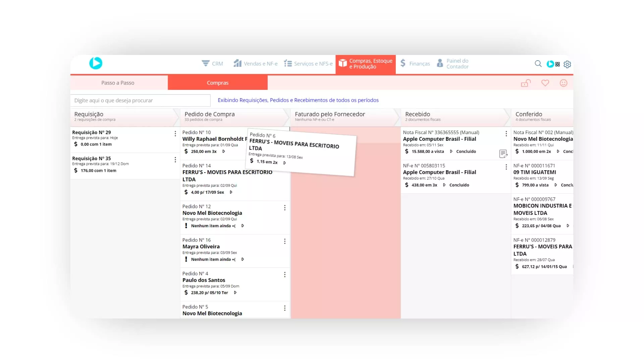Open settings gear icon
The width and height of the screenshot is (644, 362).
click(x=567, y=64)
